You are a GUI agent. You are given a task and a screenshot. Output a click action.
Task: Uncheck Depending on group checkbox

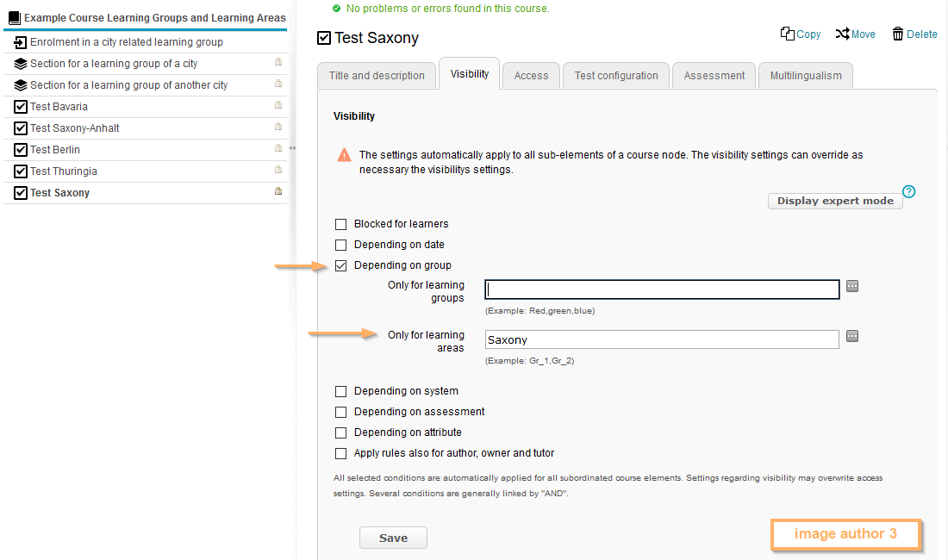click(341, 265)
